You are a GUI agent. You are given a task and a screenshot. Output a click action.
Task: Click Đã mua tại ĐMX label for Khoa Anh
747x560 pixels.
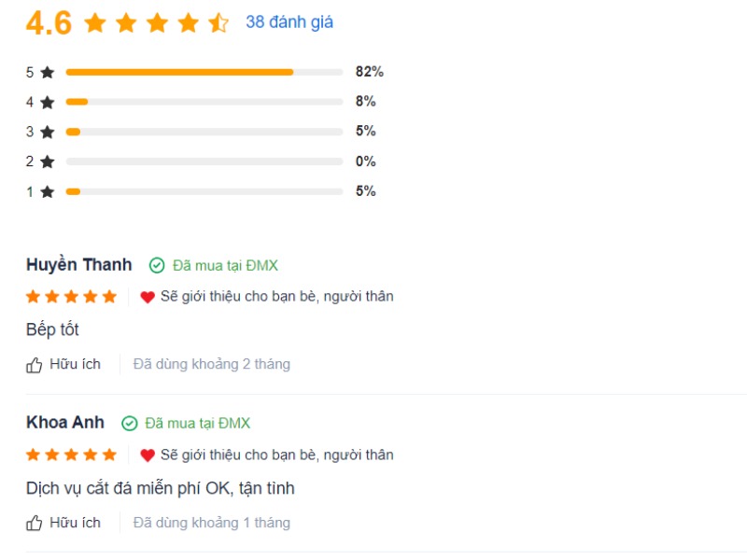198,424
